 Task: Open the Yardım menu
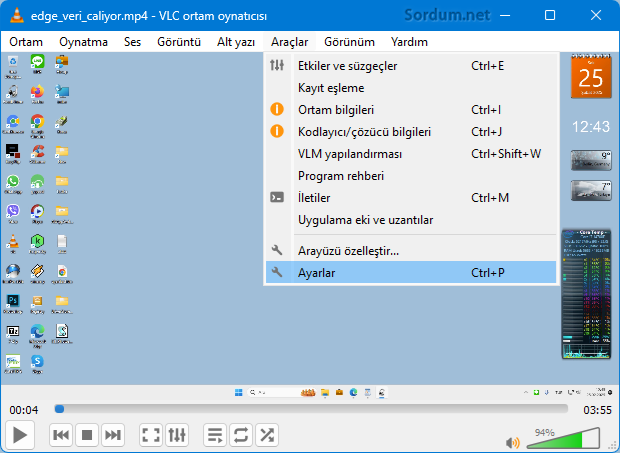pyautogui.click(x=409, y=42)
